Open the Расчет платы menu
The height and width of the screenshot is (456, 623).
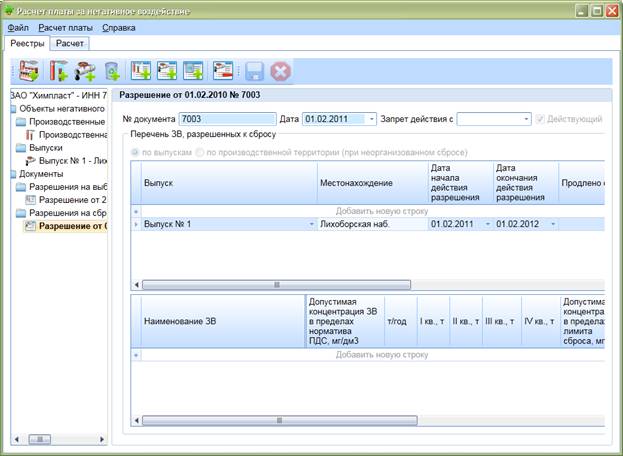pos(66,28)
